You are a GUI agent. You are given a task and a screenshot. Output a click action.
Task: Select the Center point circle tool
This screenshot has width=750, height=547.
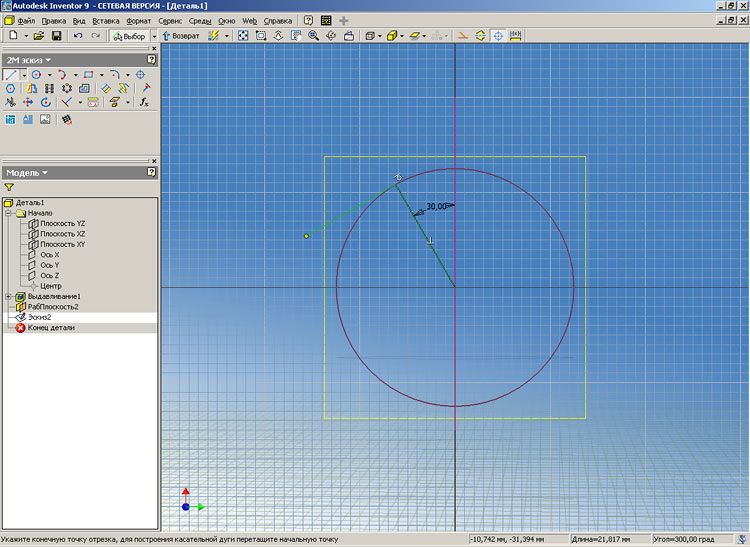36,75
